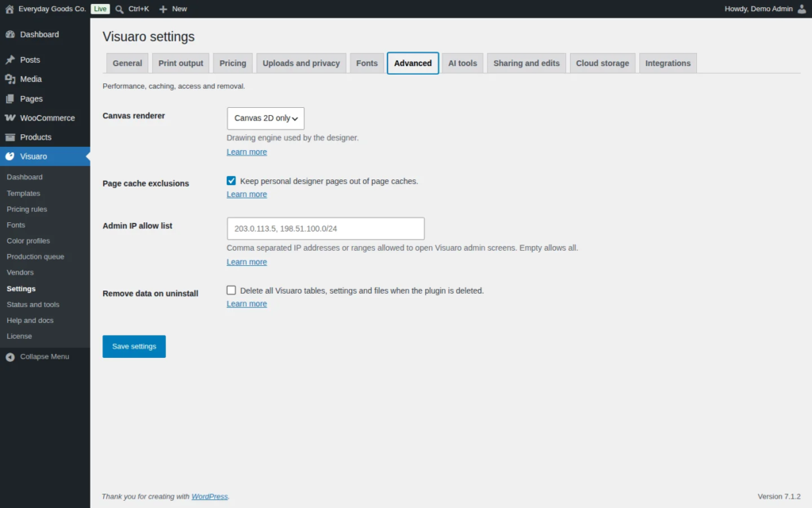812x508 pixels.
Task: Click the Collapse Menu label
Action: pos(44,356)
